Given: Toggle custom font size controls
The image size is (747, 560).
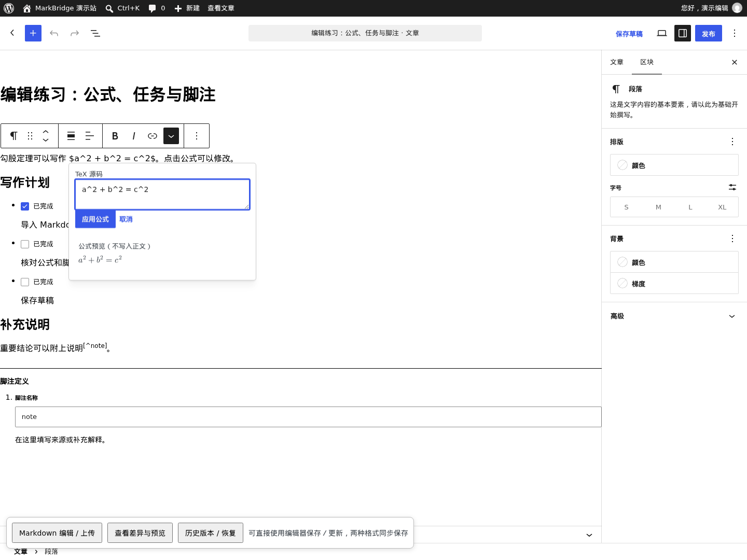Looking at the screenshot, I should [732, 187].
